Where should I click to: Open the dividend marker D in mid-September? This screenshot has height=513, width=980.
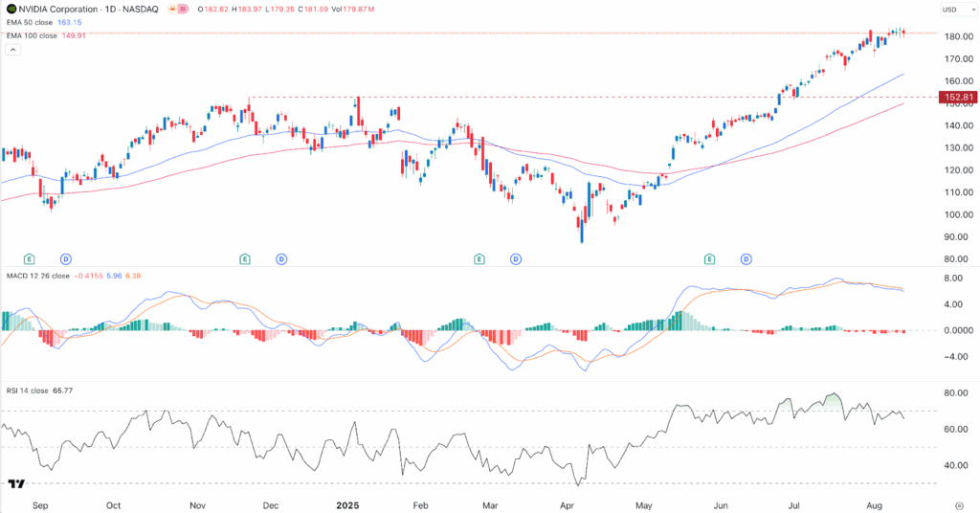[66, 258]
